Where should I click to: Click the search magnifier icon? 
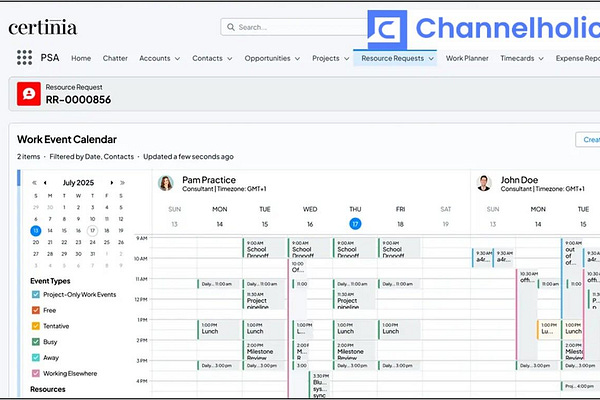coord(231,27)
